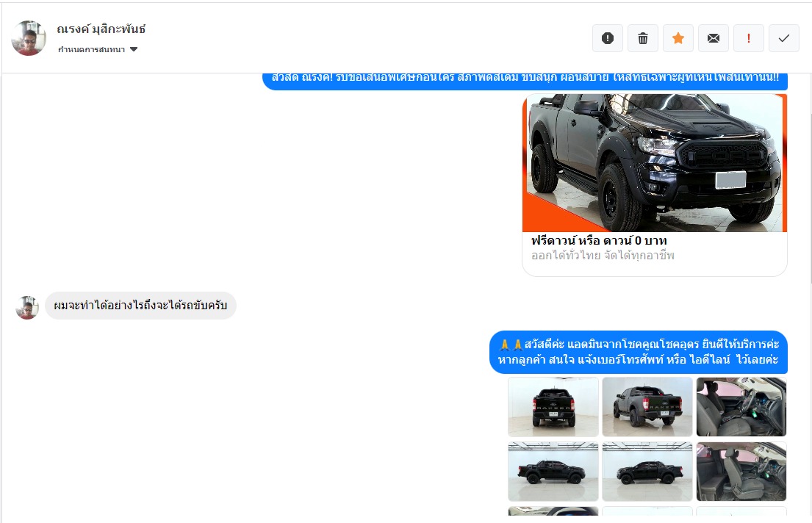
Task: Click the chat scrollbar on the right edge
Action: 810,198
